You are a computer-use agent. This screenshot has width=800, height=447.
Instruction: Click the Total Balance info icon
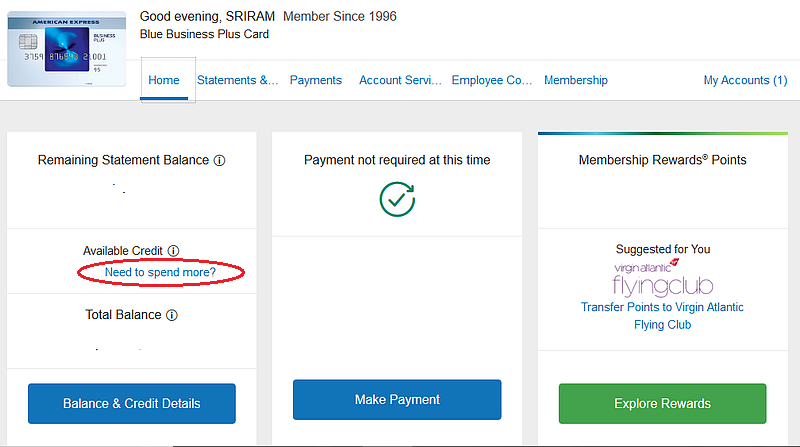[172, 315]
